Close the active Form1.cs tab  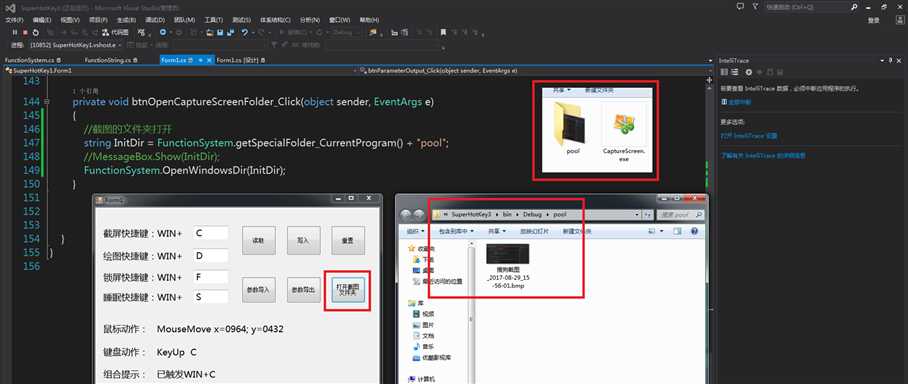(x=208, y=60)
